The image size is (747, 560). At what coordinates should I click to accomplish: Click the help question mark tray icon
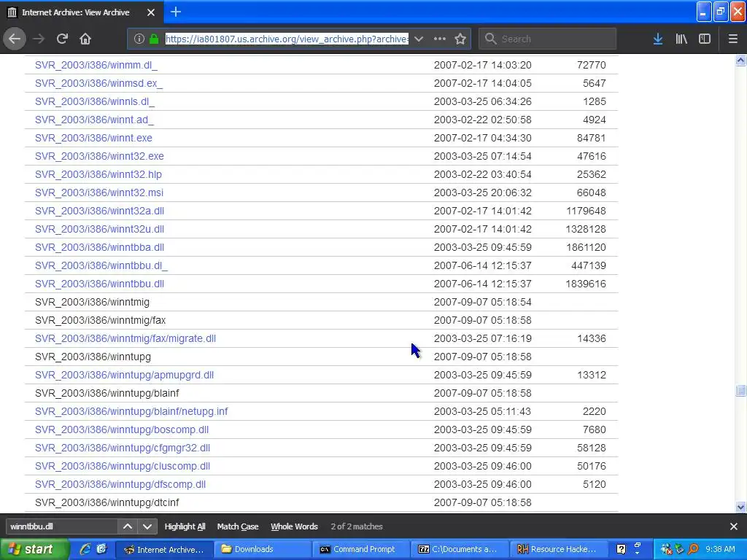[622, 549]
